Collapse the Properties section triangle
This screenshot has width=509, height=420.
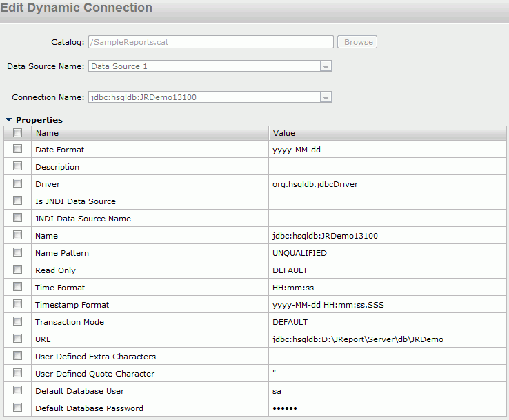(x=9, y=120)
